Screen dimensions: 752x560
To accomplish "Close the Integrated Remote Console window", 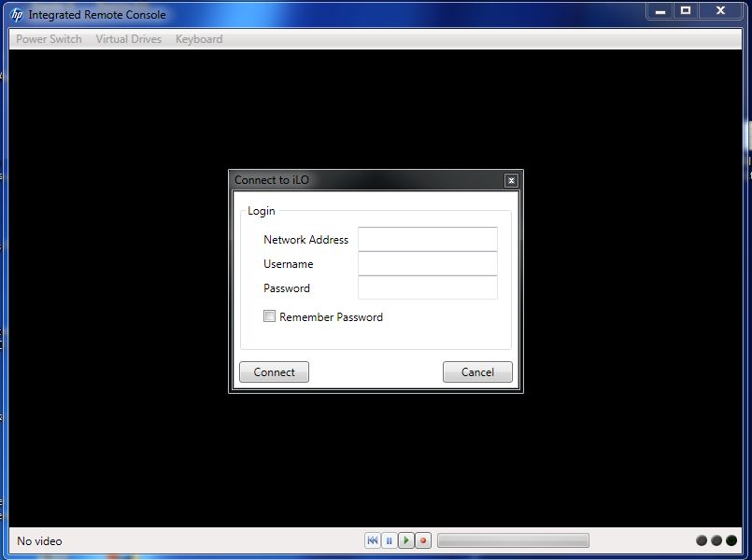I will [x=720, y=11].
